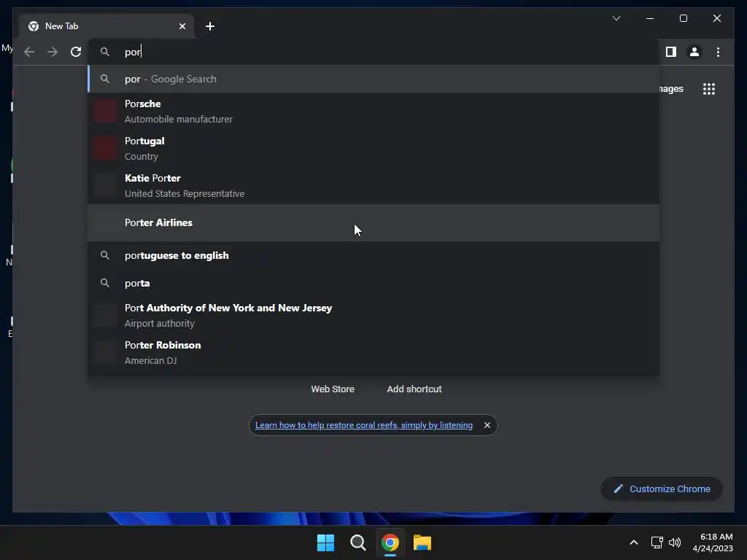Open File Explorer from taskbar

pyautogui.click(x=422, y=542)
